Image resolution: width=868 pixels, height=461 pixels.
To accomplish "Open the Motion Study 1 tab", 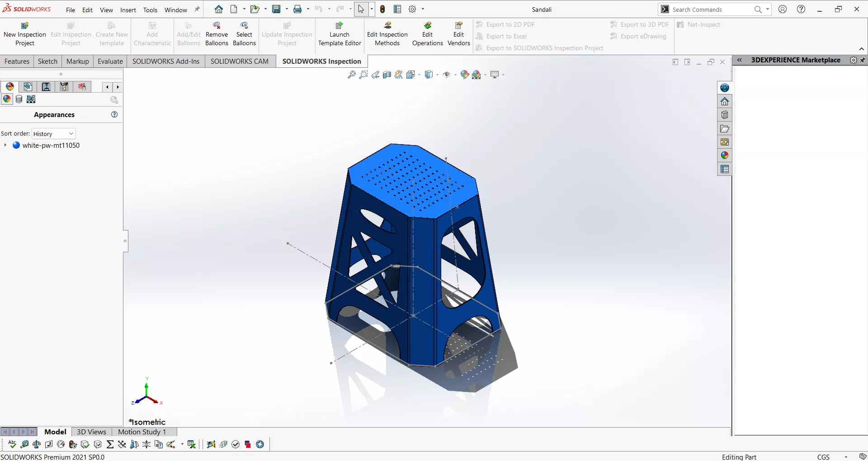I will pyautogui.click(x=142, y=432).
